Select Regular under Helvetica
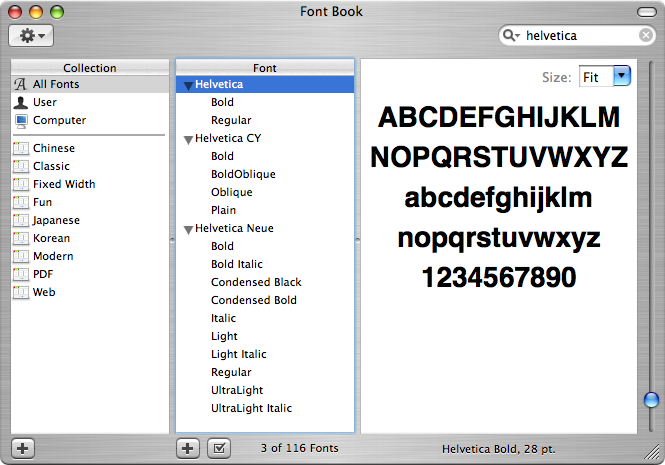The image size is (665, 465). (x=231, y=120)
